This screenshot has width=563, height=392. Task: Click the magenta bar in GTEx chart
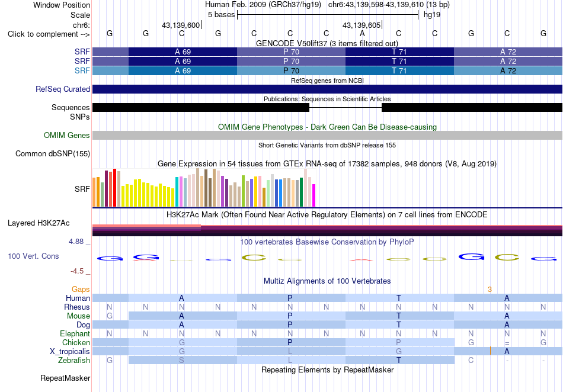(x=314, y=195)
